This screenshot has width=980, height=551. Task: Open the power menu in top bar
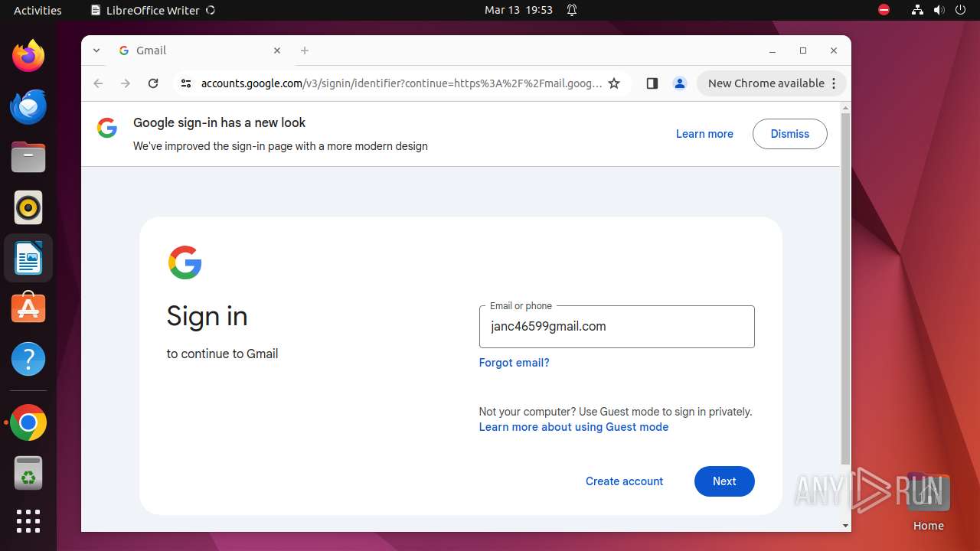point(960,10)
